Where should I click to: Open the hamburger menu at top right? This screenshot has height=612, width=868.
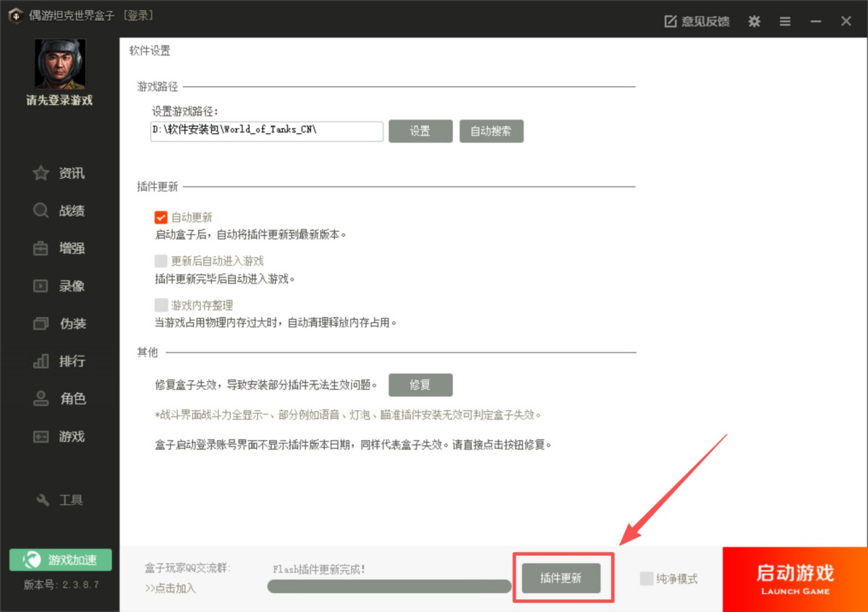785,21
